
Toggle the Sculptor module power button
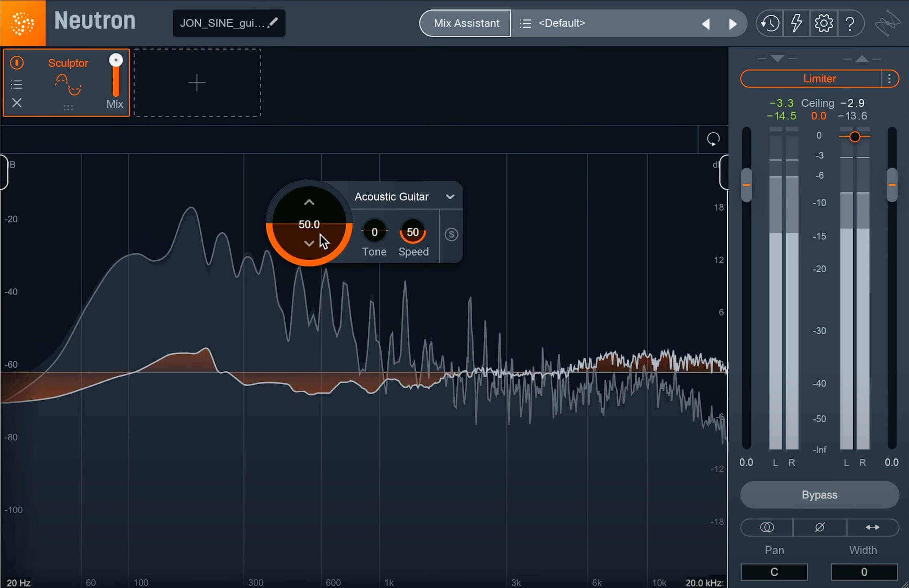[x=17, y=63]
